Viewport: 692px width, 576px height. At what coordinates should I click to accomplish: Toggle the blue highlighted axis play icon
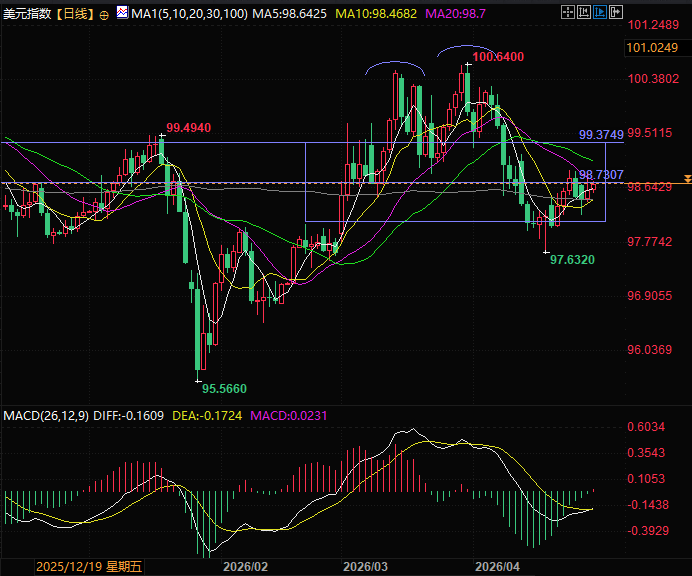tap(599, 12)
